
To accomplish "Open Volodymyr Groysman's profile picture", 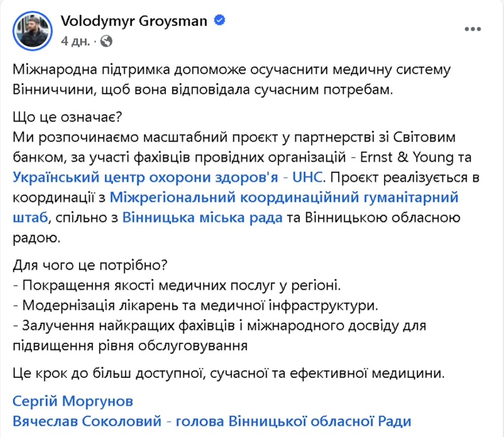I will [x=33, y=31].
